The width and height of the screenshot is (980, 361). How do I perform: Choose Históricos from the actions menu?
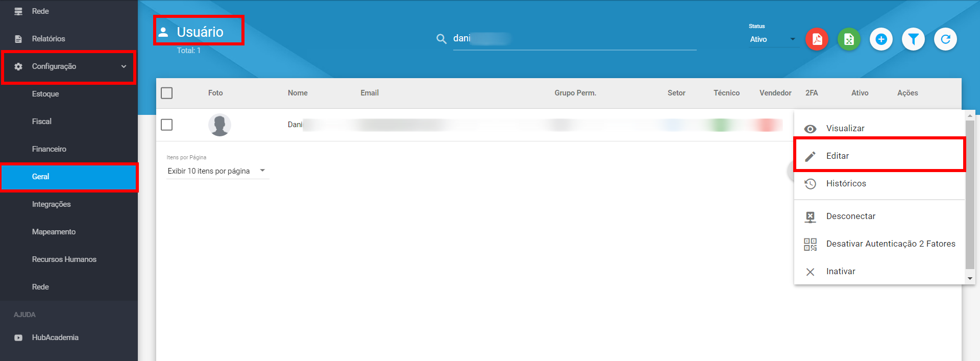(x=879, y=184)
